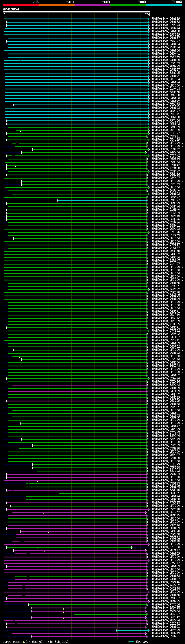Select hit label UniRef100_B7QI42
This screenshot has width=185, height=644.
click(166, 165)
